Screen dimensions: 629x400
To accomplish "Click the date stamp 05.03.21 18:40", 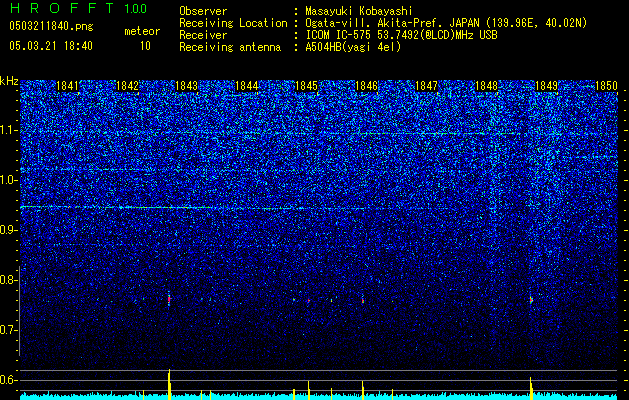I will tap(51, 46).
